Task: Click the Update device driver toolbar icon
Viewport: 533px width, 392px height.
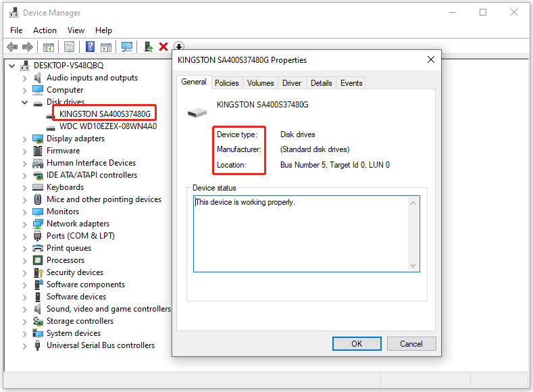Action: [x=148, y=47]
